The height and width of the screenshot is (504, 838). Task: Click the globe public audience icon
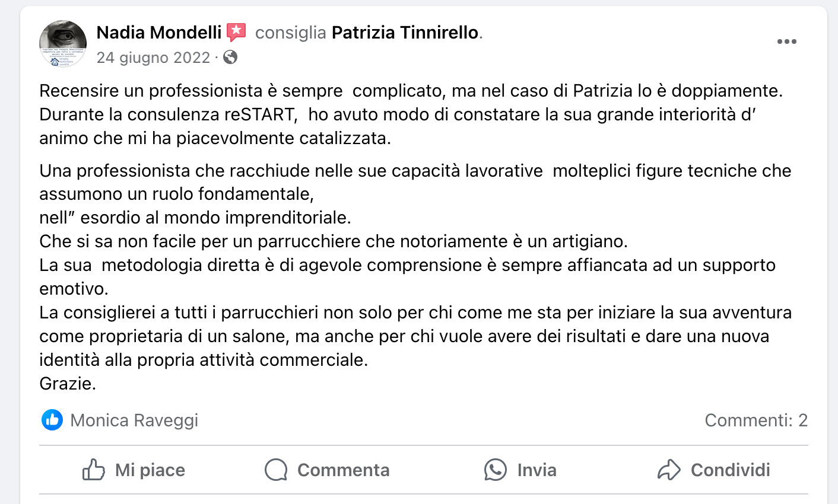[230, 58]
